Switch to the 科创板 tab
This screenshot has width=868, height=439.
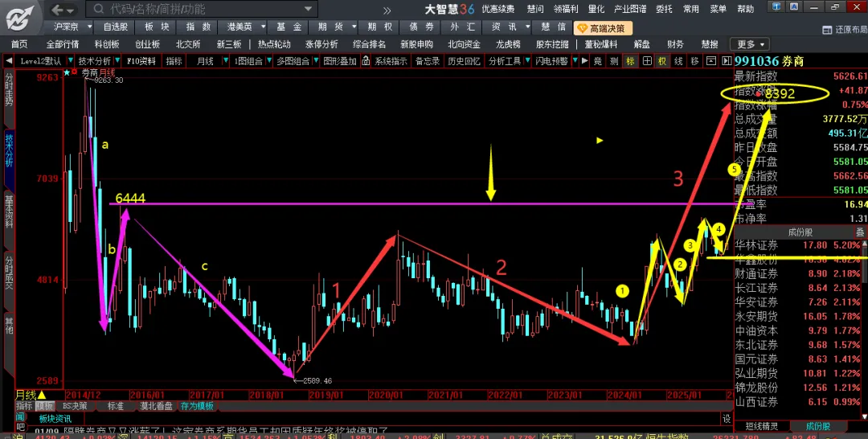coord(107,44)
